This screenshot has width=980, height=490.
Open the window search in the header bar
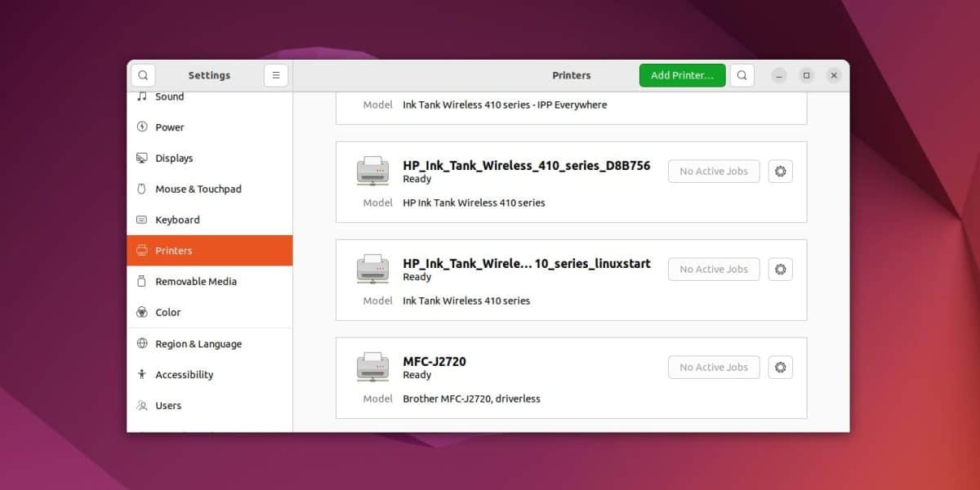[x=742, y=74]
